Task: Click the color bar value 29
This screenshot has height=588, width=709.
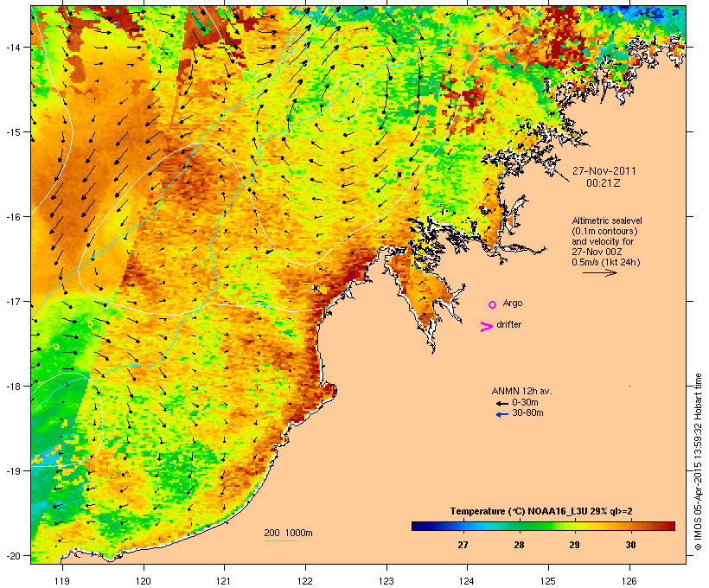Action: pyautogui.click(x=574, y=545)
